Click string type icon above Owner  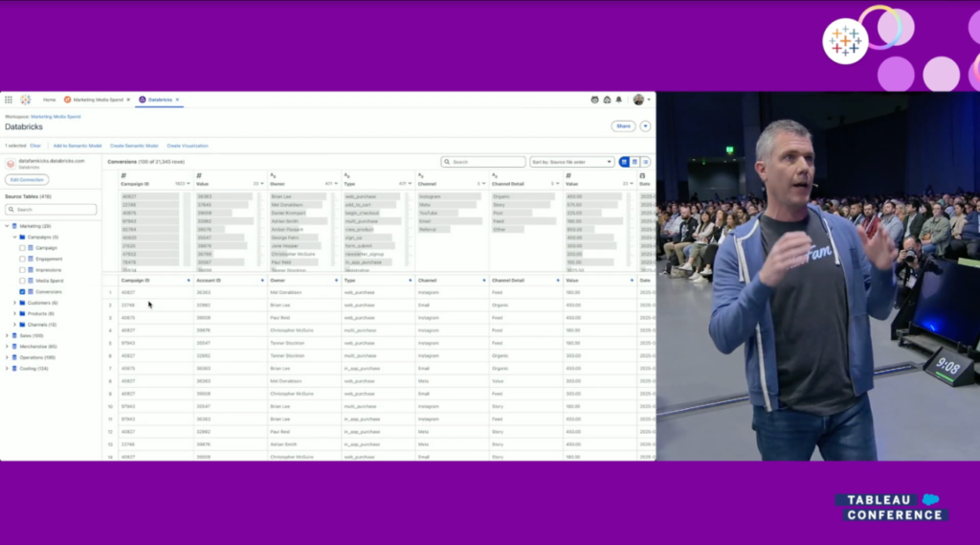click(x=273, y=176)
